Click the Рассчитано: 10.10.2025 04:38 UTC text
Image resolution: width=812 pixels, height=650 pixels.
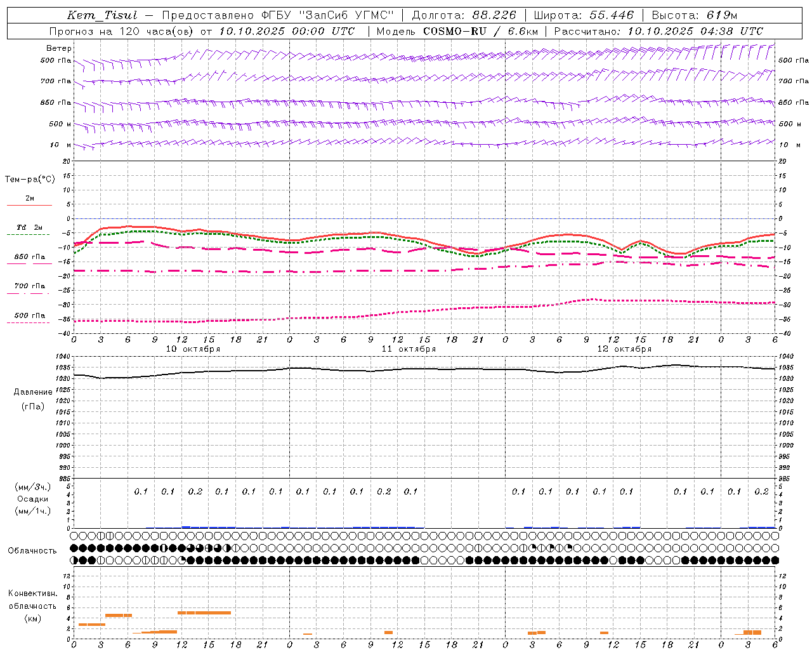coord(658,31)
